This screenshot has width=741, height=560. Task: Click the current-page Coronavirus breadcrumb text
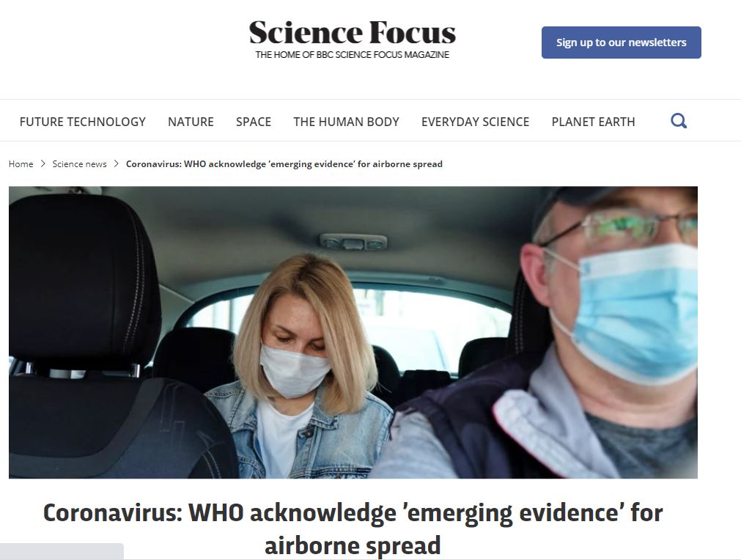[x=284, y=164]
